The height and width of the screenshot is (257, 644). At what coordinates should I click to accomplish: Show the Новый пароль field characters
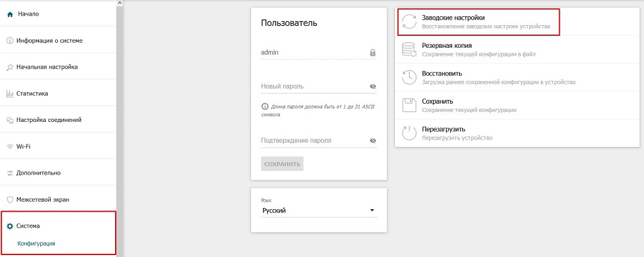point(372,87)
